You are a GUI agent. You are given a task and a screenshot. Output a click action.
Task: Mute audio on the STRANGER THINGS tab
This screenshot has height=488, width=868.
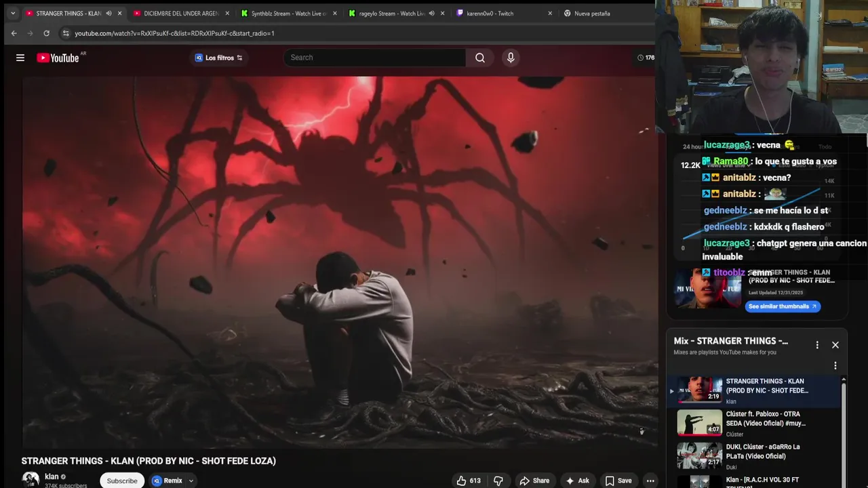(x=108, y=13)
